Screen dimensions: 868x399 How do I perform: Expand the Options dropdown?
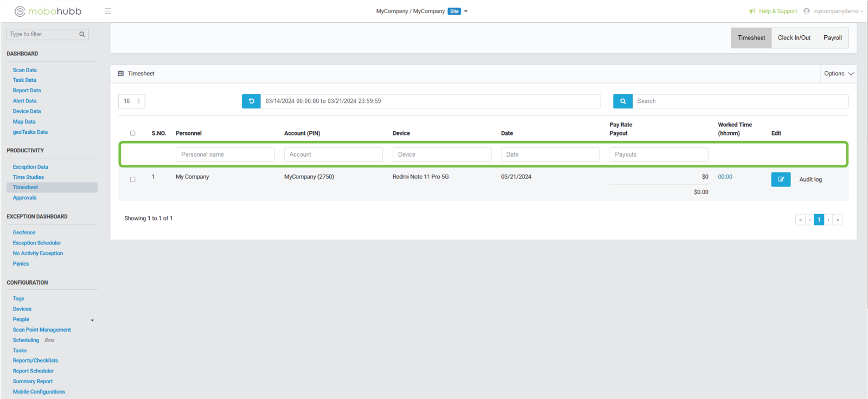click(x=838, y=74)
